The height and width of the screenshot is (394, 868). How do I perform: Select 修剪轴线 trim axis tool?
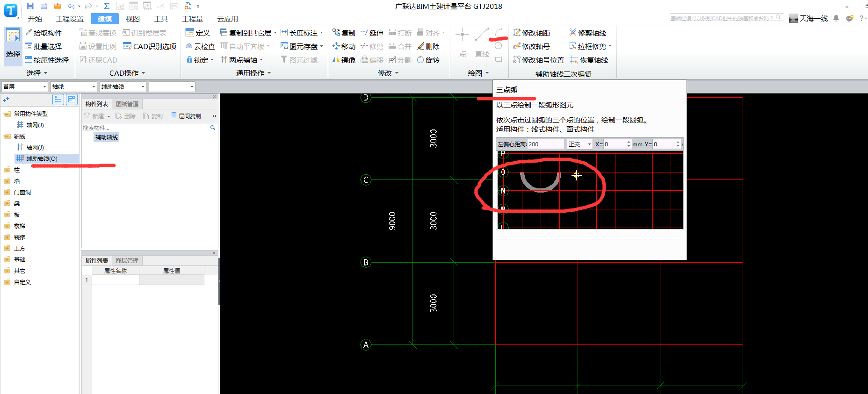pyautogui.click(x=588, y=33)
